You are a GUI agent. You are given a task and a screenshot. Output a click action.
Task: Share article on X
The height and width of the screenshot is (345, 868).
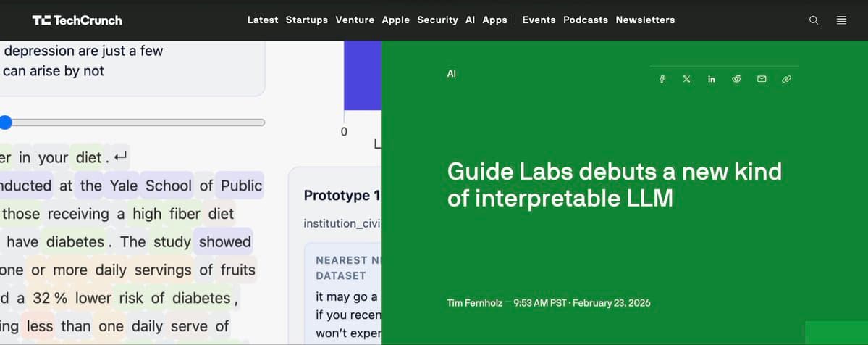686,79
